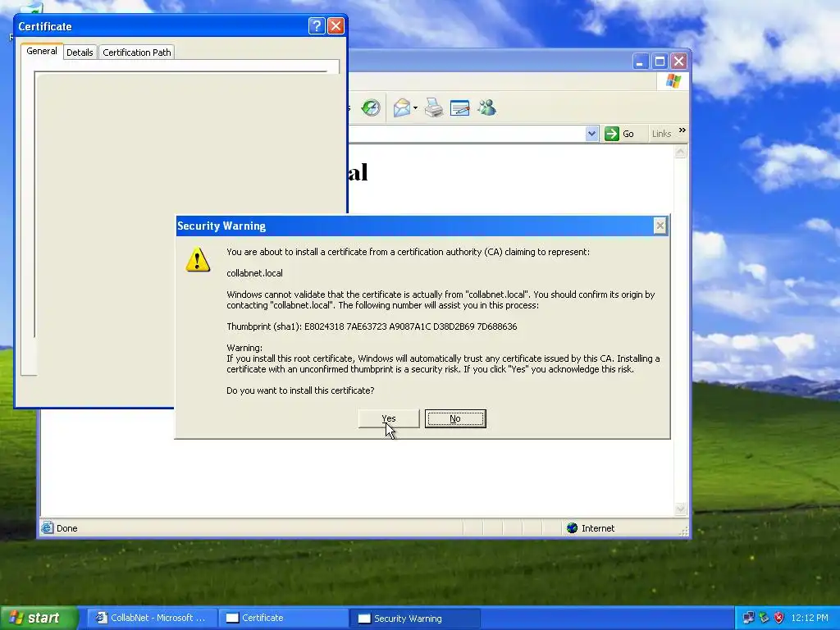Minimize the Internet Explorer window
Viewport: 840px width, 630px height.
click(x=640, y=61)
